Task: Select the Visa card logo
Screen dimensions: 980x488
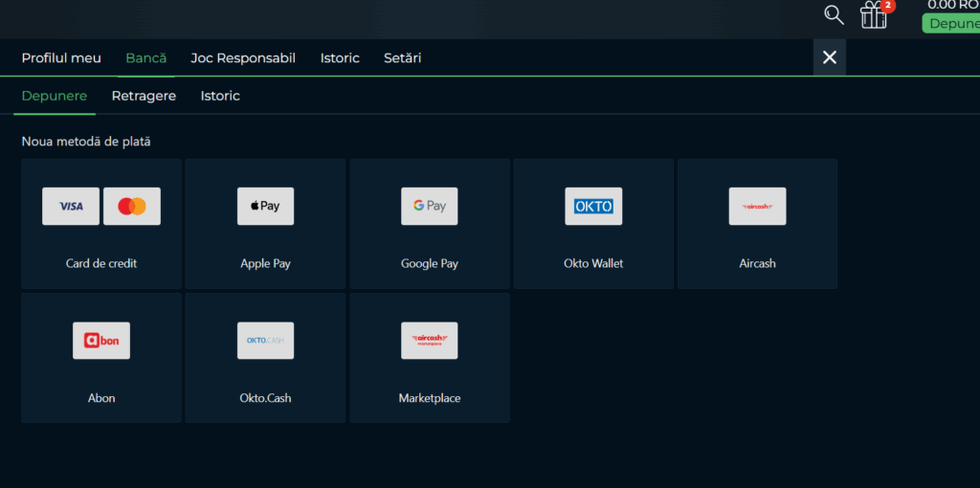Action: [x=71, y=206]
